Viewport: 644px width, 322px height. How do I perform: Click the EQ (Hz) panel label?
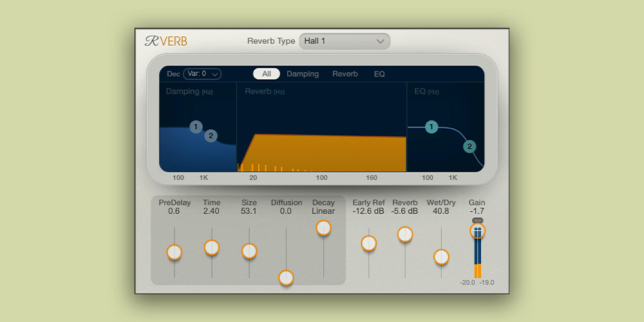[x=427, y=91]
